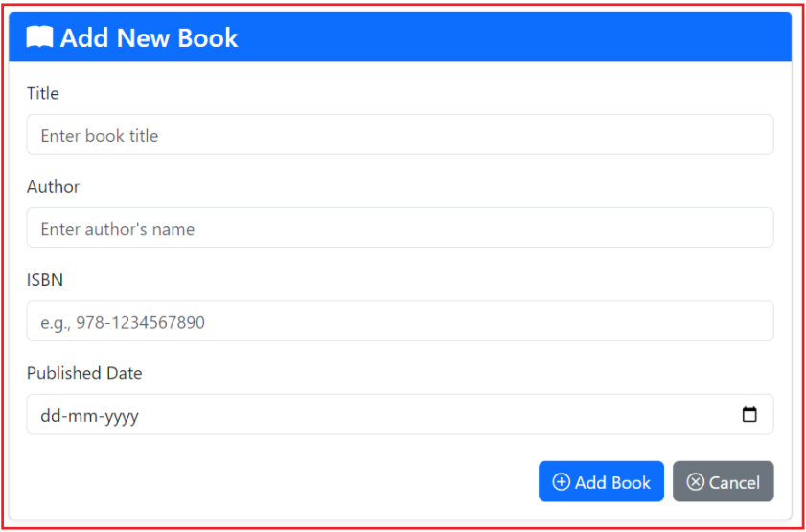Image resolution: width=806 pixels, height=532 pixels.
Task: Click the "Add New Book" heading
Action: [x=150, y=38]
